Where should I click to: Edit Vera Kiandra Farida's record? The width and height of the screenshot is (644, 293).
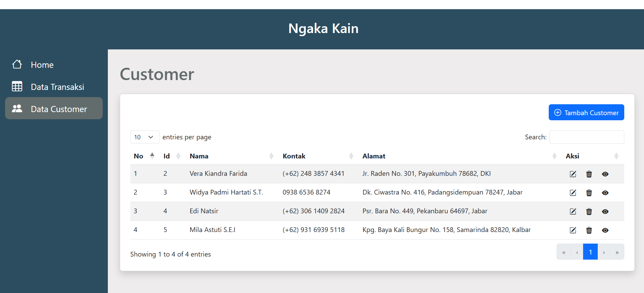coord(573,174)
